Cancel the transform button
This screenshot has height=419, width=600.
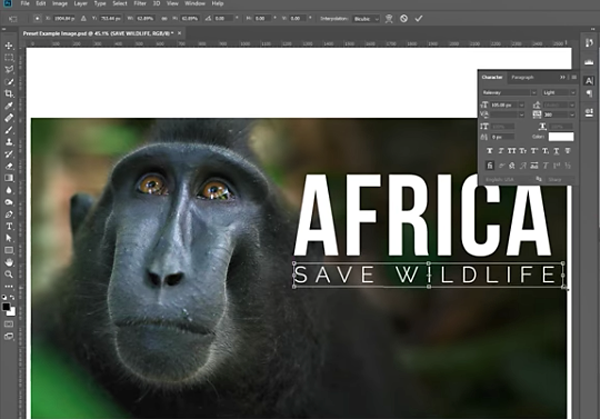(404, 18)
